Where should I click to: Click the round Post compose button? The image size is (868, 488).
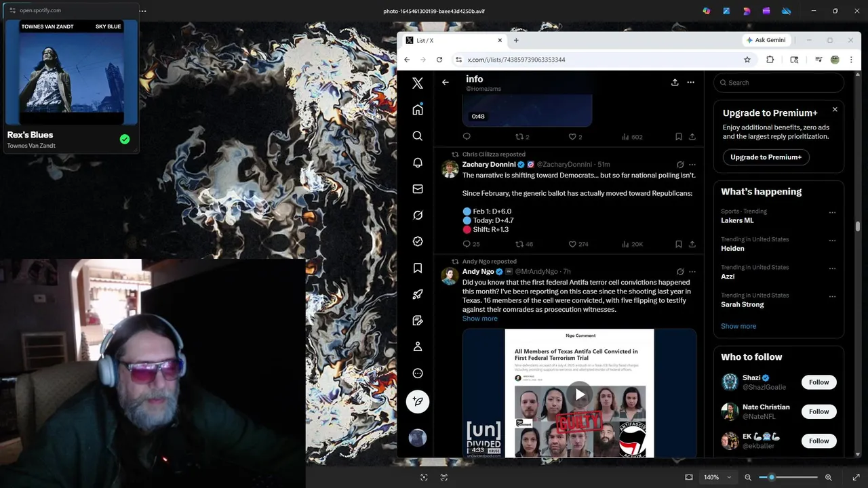pos(418,401)
